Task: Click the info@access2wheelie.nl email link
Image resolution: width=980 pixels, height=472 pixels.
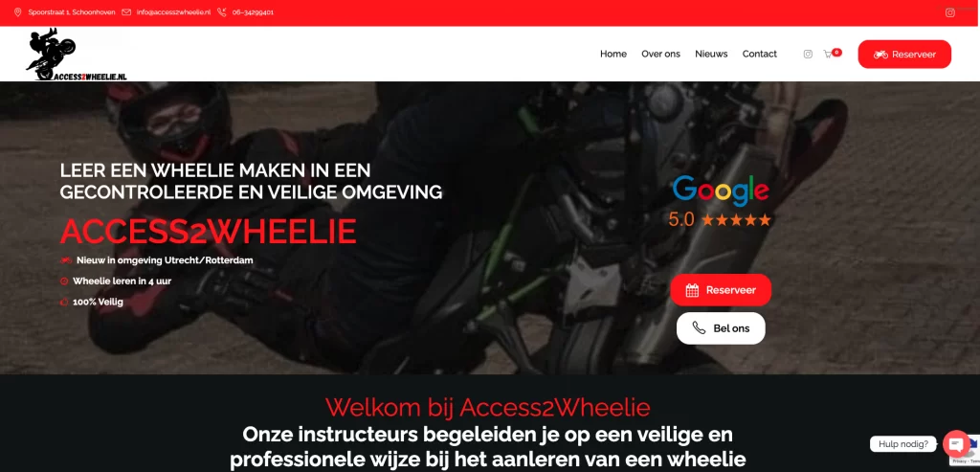Action: [174, 12]
